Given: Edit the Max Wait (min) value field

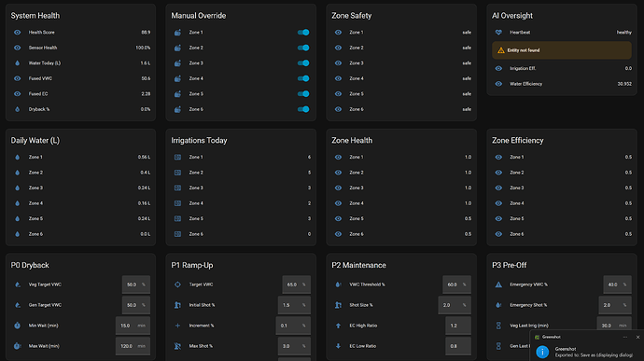Looking at the screenshot, I should 133,346.
